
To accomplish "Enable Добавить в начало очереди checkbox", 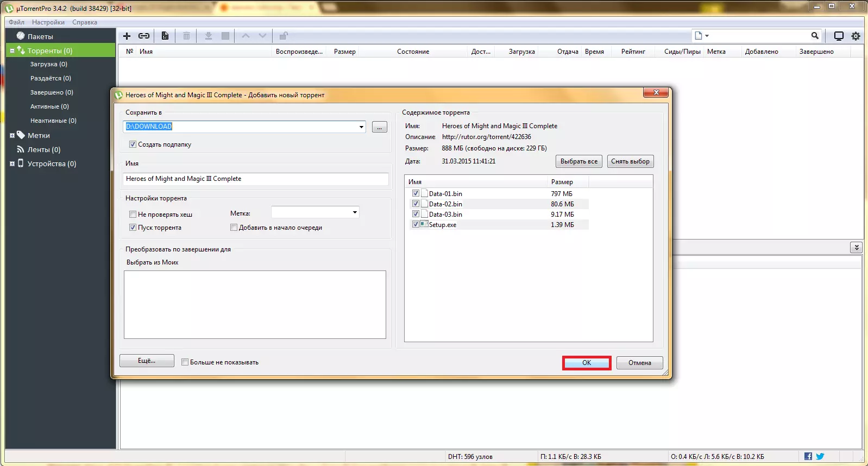I will [234, 228].
